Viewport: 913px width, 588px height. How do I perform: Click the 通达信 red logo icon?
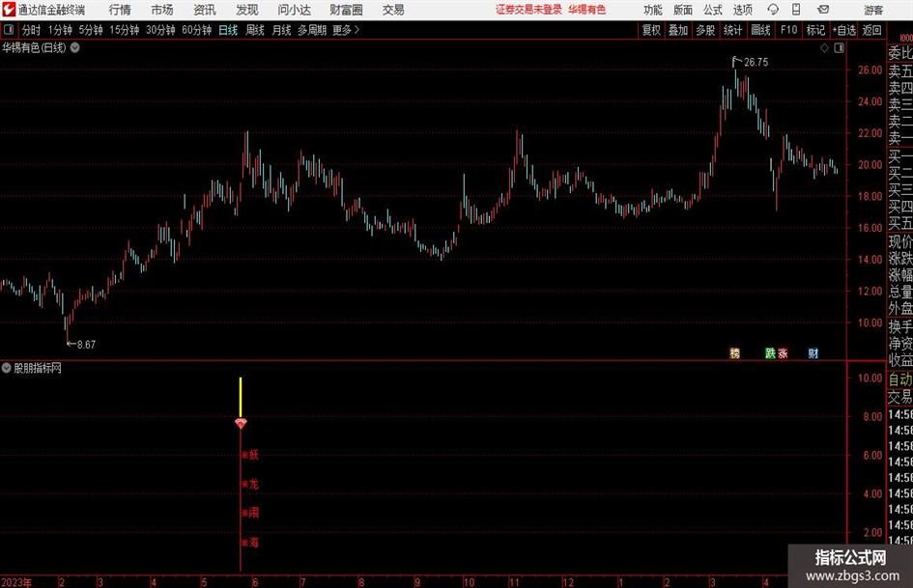9,10
